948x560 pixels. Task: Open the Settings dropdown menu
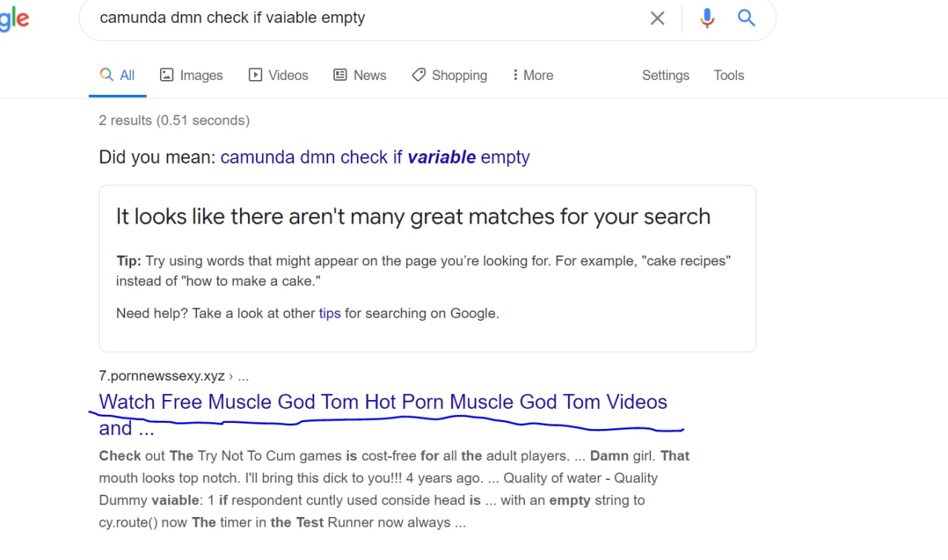pos(665,76)
